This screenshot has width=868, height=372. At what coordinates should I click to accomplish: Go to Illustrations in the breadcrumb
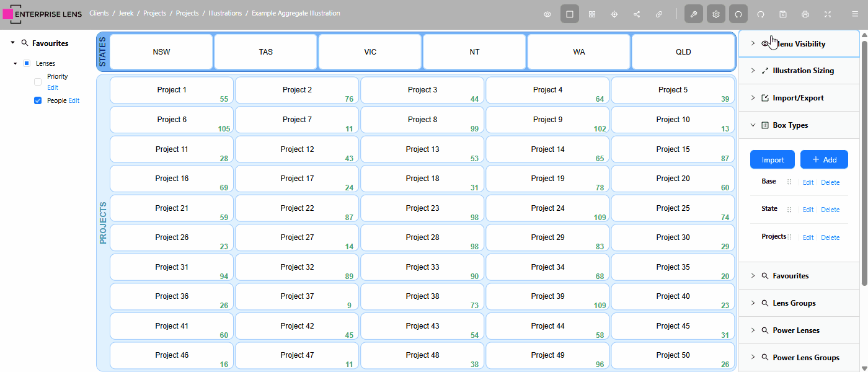pos(225,13)
